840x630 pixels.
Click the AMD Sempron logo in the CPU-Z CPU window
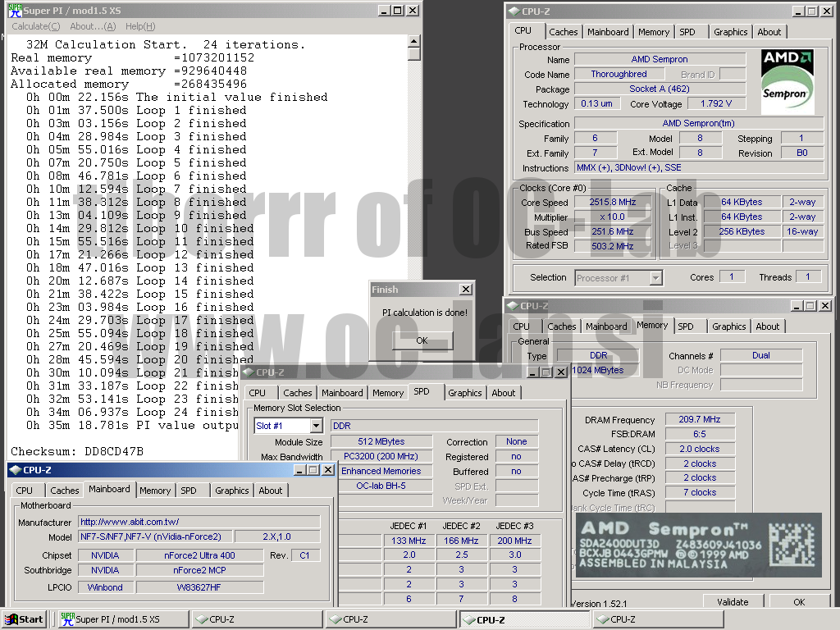coord(787,82)
